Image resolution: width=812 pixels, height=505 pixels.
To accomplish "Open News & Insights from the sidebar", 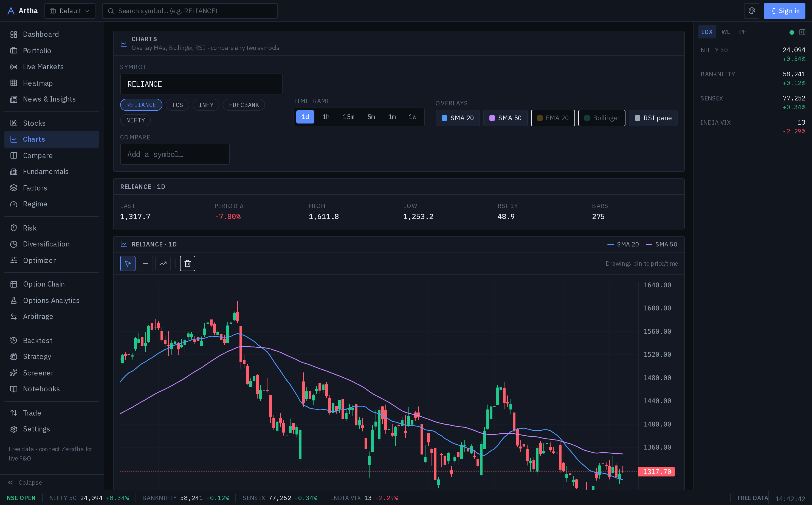I will (52, 99).
